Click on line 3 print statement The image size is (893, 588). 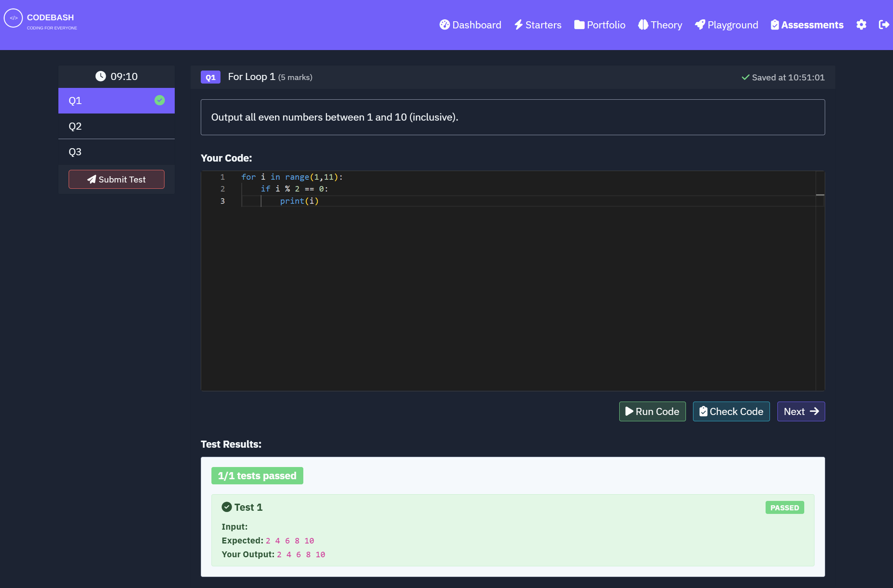(299, 201)
